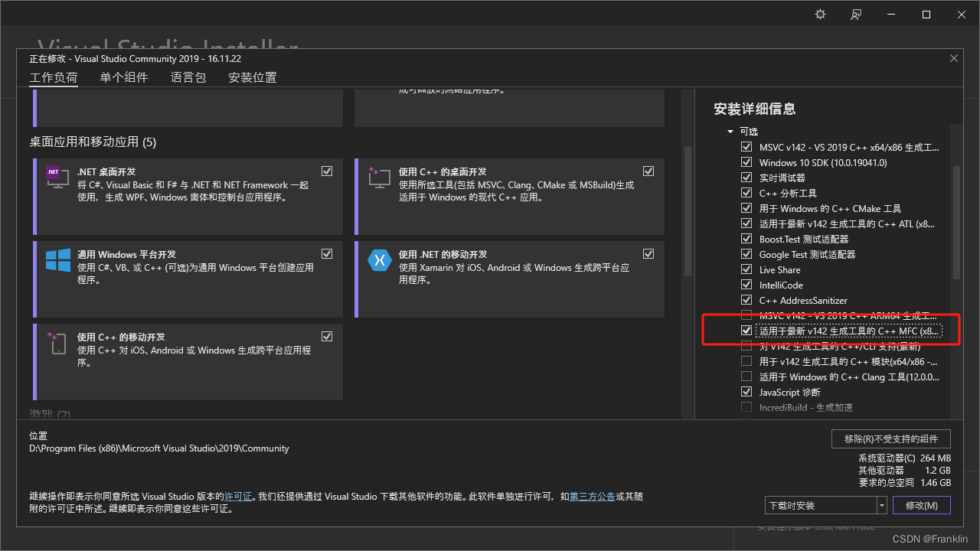Switch to the 单个组件 tab
This screenshot has height=551, width=980.
pos(123,77)
